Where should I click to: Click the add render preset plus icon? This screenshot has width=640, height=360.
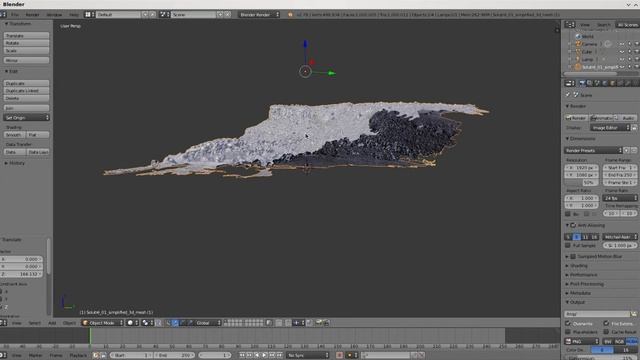(x=627, y=150)
